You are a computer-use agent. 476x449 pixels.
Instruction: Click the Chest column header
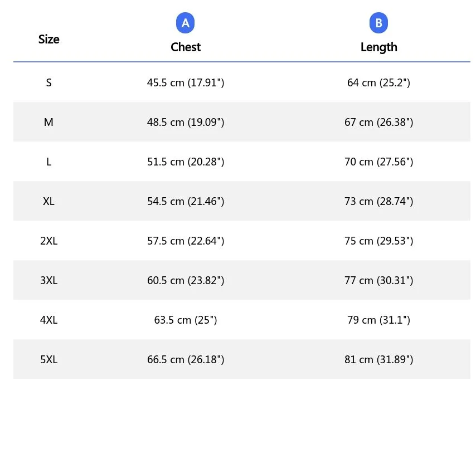[186, 47]
